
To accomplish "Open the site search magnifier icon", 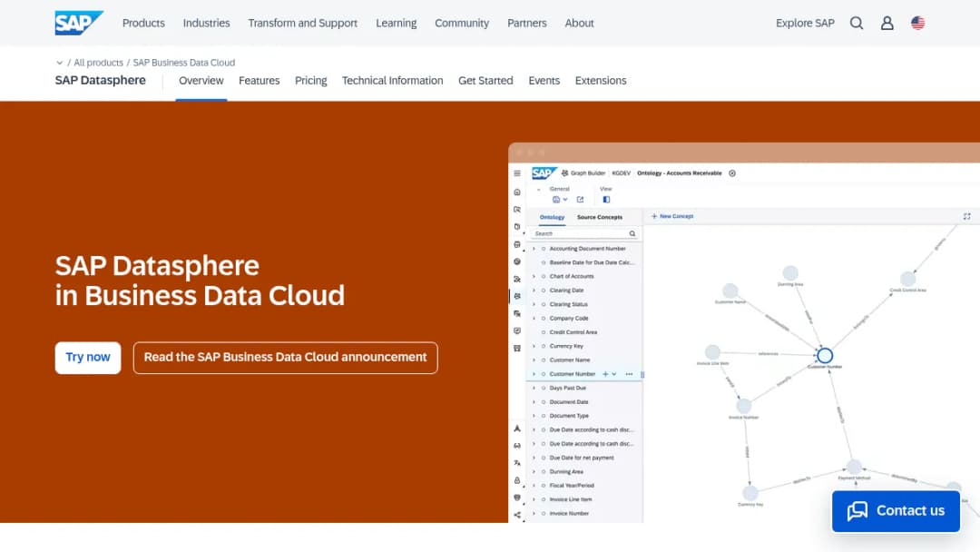I will [x=857, y=23].
